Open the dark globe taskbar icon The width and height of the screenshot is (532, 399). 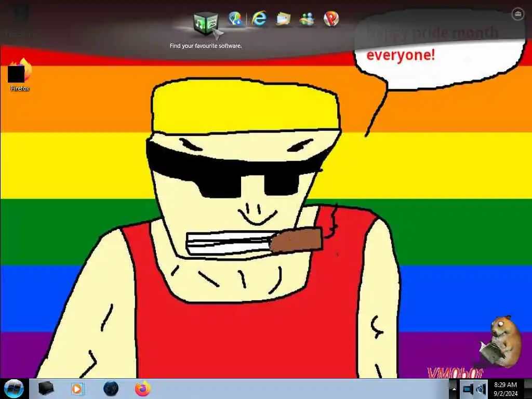point(111,389)
